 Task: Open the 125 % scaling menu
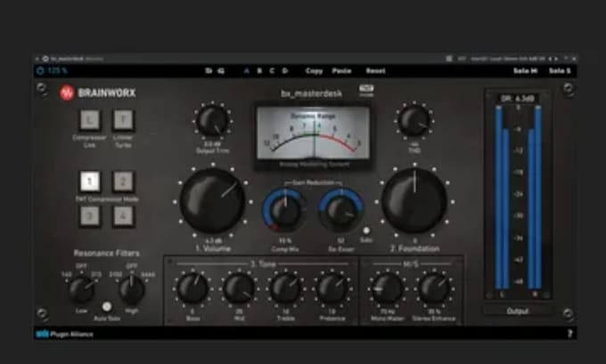pos(58,70)
